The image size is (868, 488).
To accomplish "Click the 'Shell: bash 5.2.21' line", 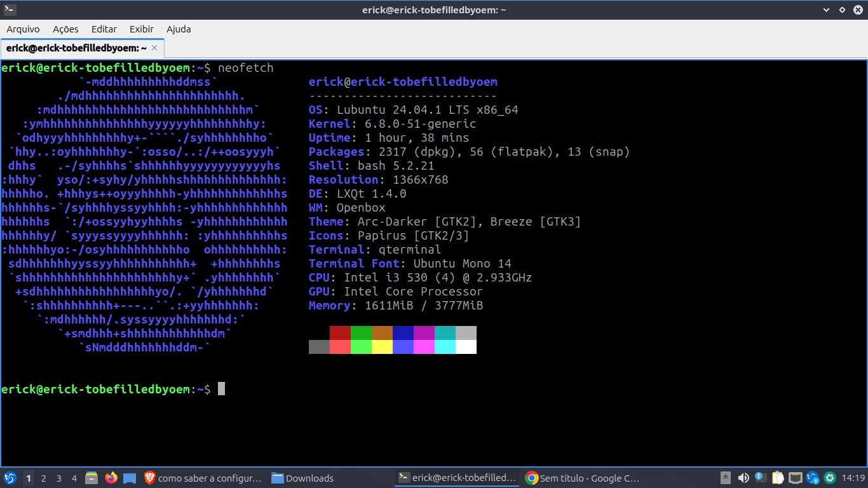I will (372, 166).
